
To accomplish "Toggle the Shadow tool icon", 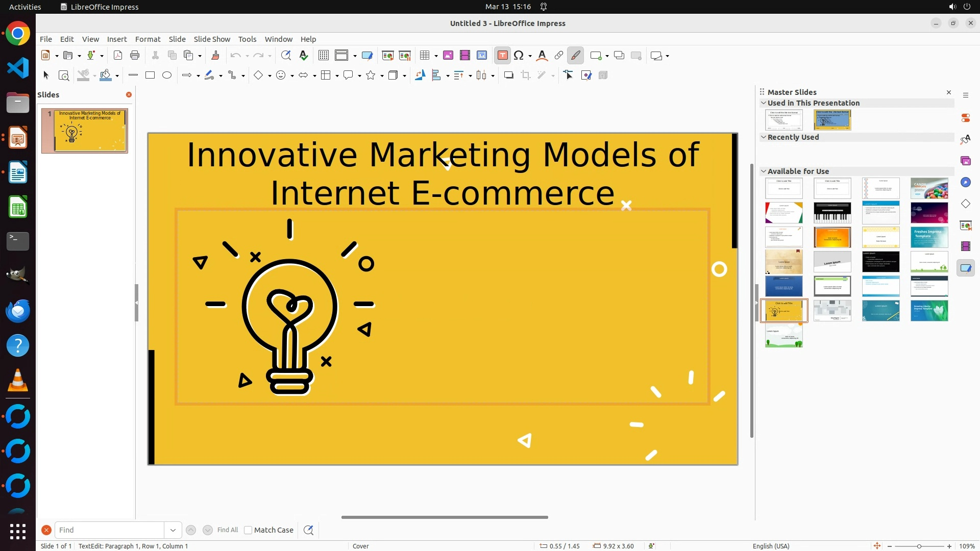I will click(x=508, y=76).
